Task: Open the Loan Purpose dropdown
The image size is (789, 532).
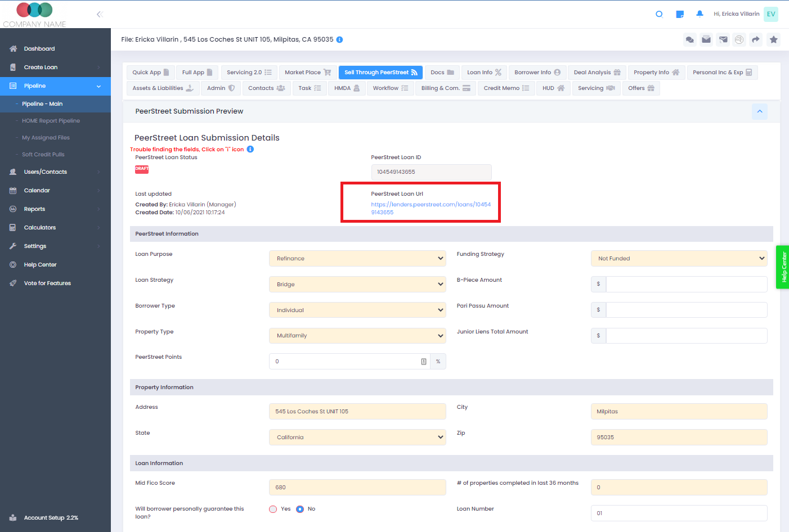Action: tap(357, 259)
